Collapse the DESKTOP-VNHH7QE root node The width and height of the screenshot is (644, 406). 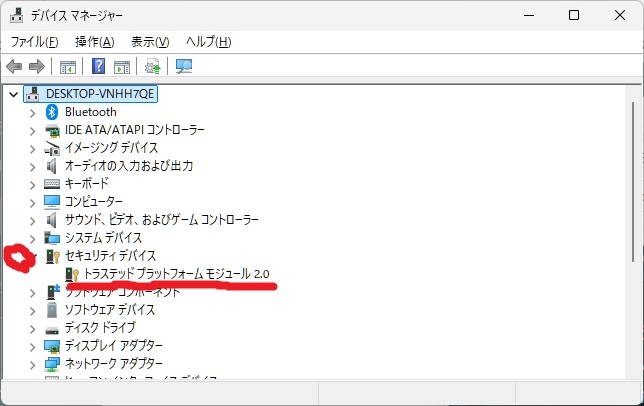(x=12, y=93)
